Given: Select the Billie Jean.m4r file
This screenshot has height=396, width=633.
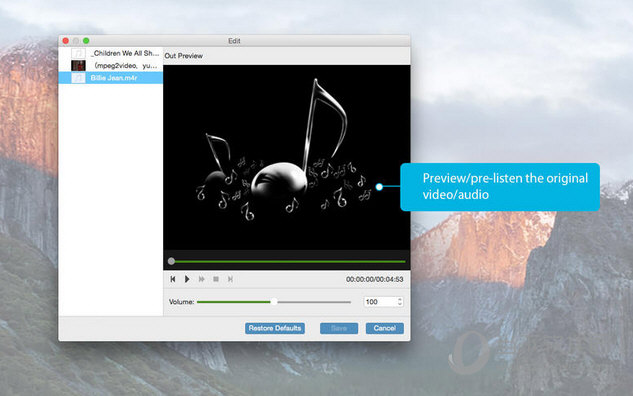Looking at the screenshot, I should [111, 78].
